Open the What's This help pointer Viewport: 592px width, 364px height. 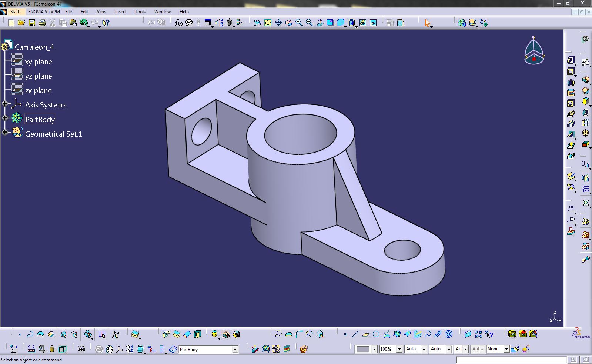(x=106, y=23)
